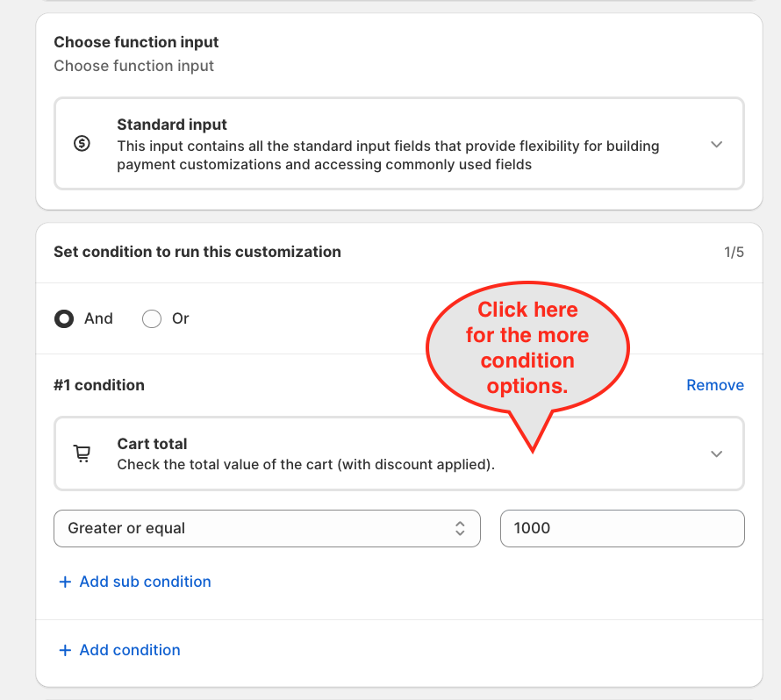This screenshot has width=781, height=700.
Task: Click the shopping cart icon beside Cart total
Action: (x=82, y=454)
